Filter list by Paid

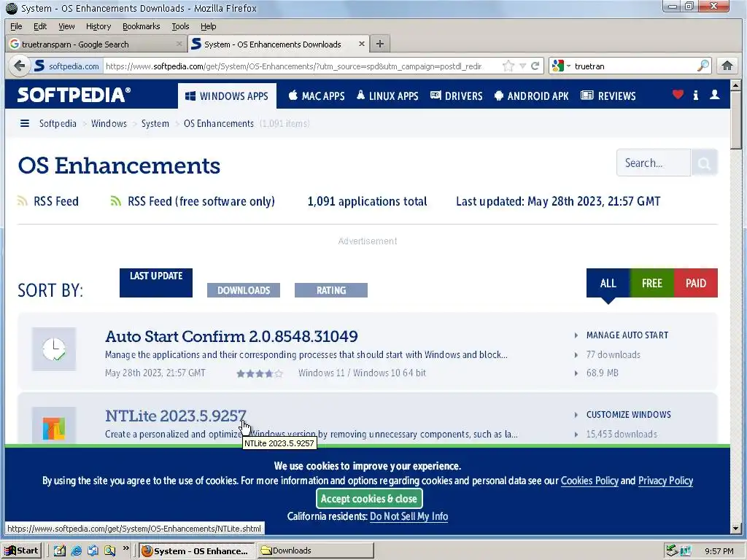tap(695, 283)
